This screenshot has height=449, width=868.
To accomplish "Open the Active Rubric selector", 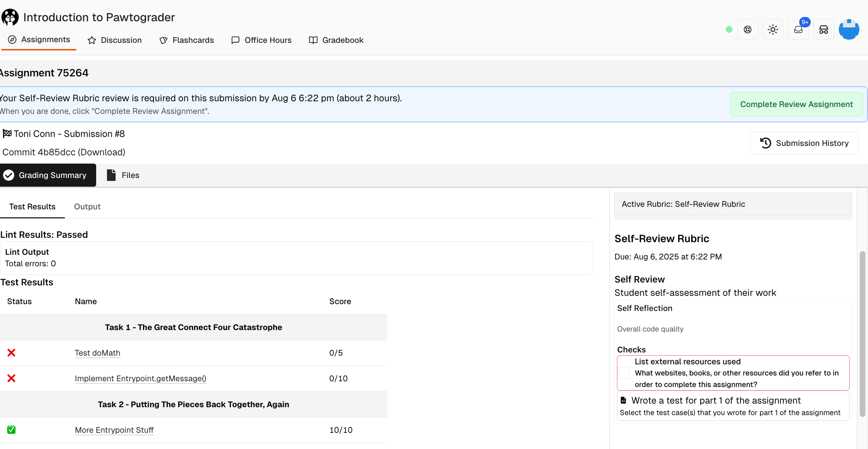I will (x=733, y=204).
